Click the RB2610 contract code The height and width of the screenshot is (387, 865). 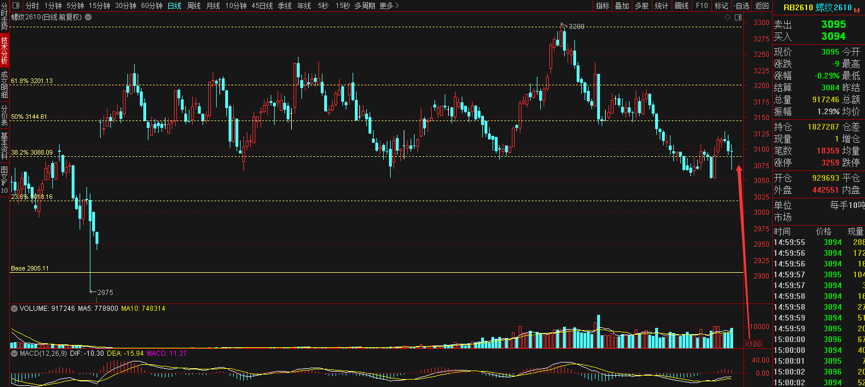[798, 7]
